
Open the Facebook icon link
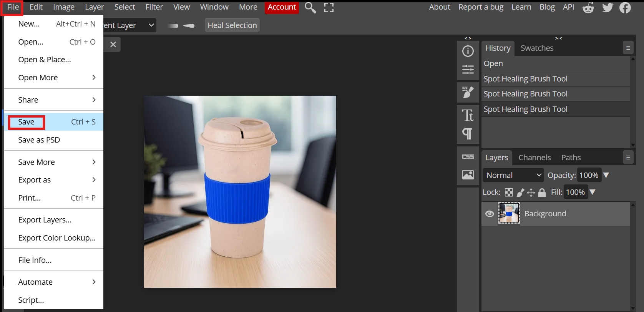pyautogui.click(x=625, y=7)
